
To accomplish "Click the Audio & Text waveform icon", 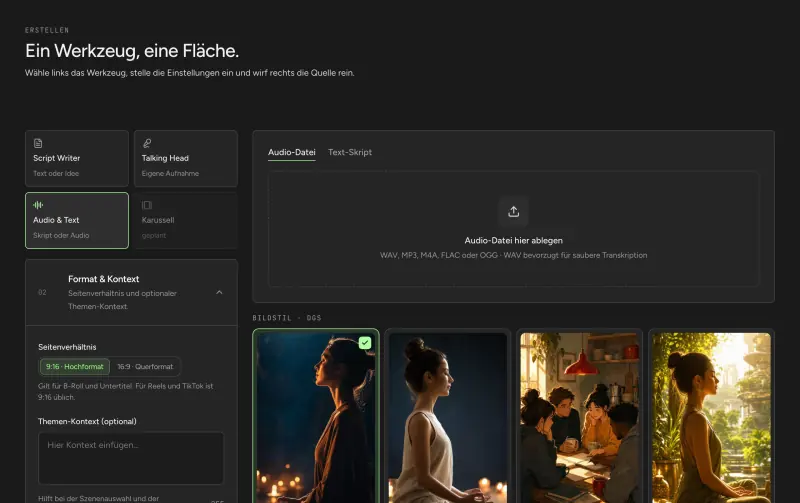I will [38, 205].
